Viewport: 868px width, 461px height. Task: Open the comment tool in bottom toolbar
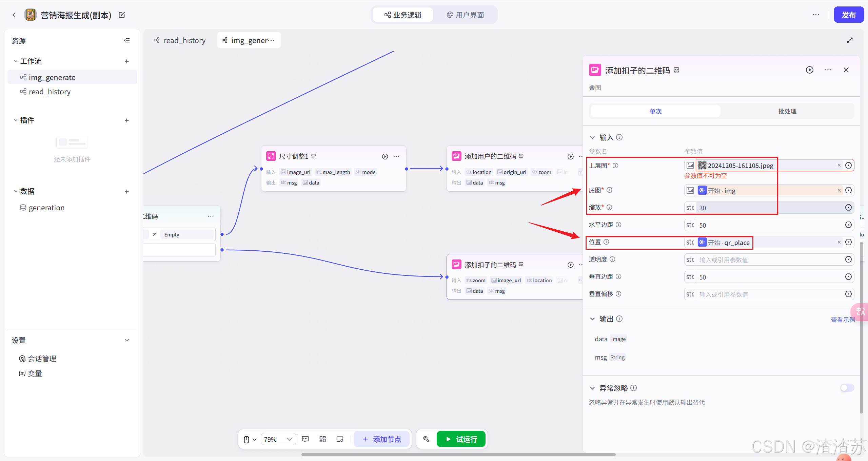tap(305, 439)
